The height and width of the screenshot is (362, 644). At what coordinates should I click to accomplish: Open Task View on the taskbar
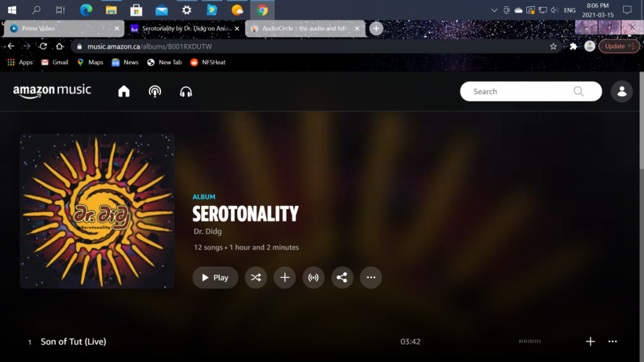point(60,10)
